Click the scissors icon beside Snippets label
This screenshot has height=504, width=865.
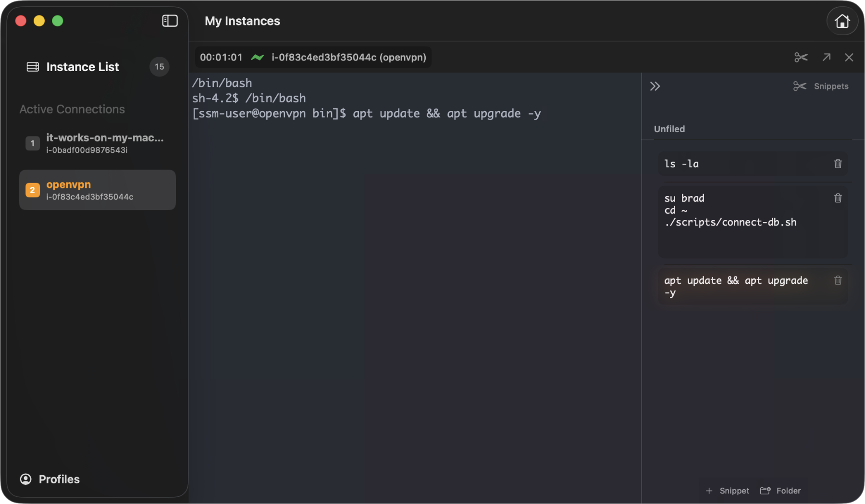click(800, 86)
